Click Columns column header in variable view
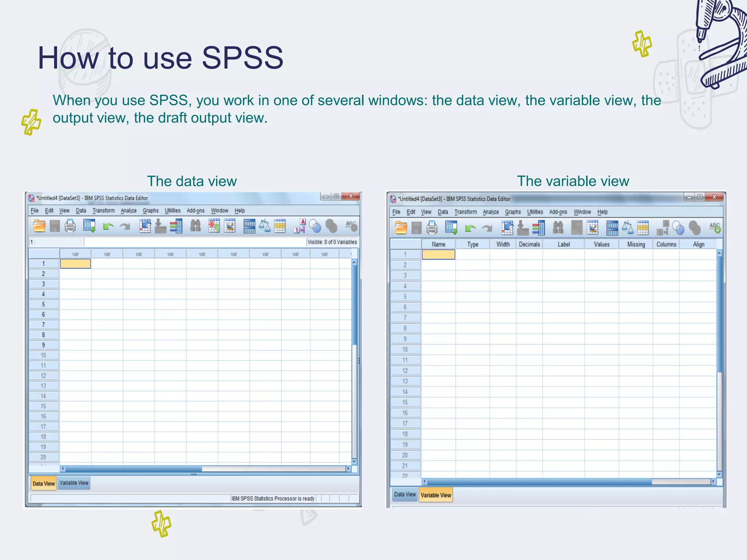The width and height of the screenshot is (747, 560). click(x=666, y=244)
